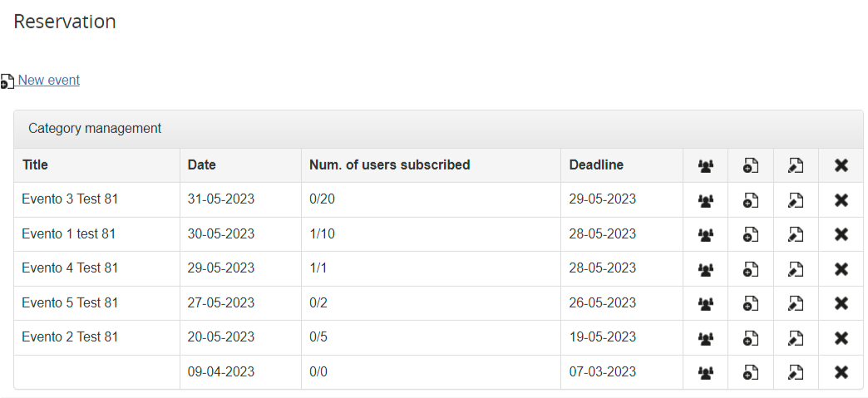Click the Title column header
This screenshot has width=868, height=398.
(x=36, y=165)
